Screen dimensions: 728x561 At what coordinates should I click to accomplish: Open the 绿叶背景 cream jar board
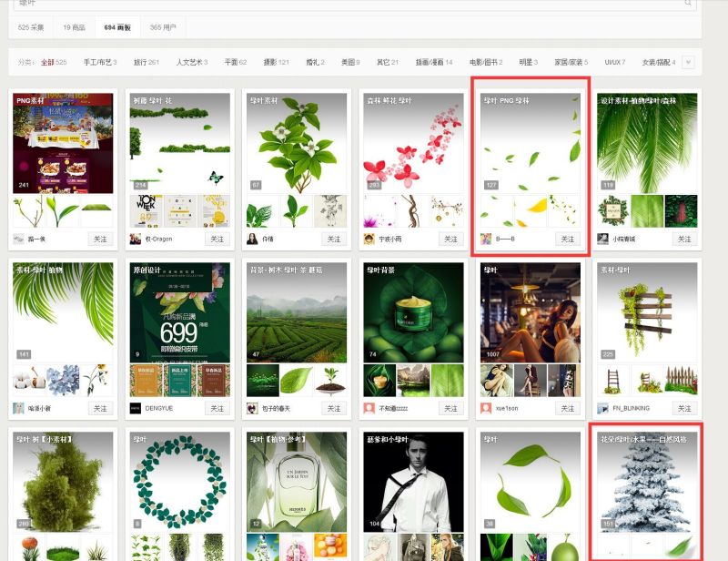pyautogui.click(x=414, y=312)
